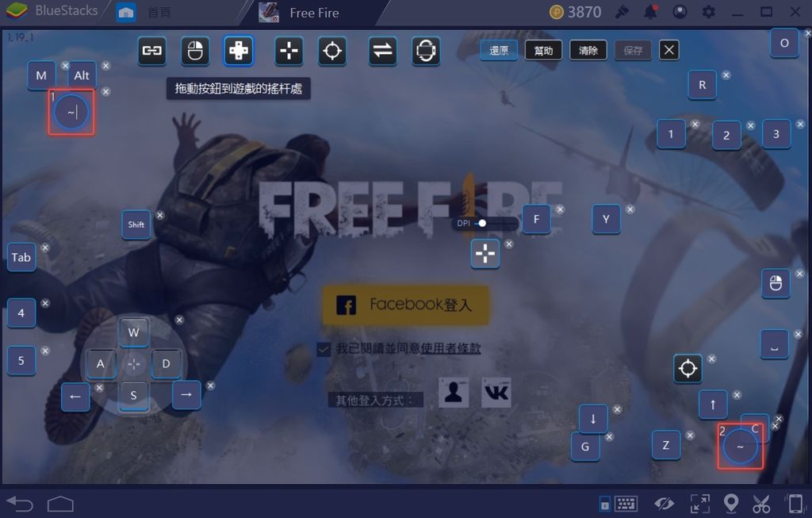Image resolution: width=812 pixels, height=518 pixels.
Task: Select the tap-point key placed below DPI slider
Action: click(x=485, y=254)
